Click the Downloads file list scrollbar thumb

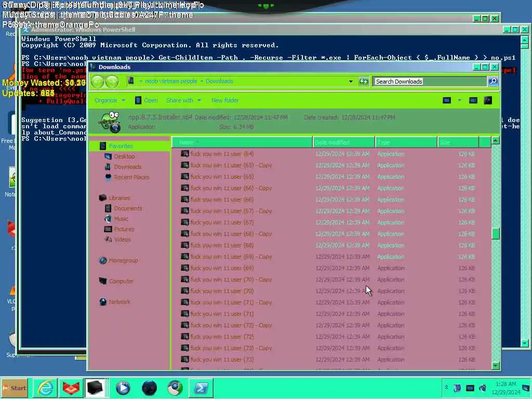tap(495, 233)
